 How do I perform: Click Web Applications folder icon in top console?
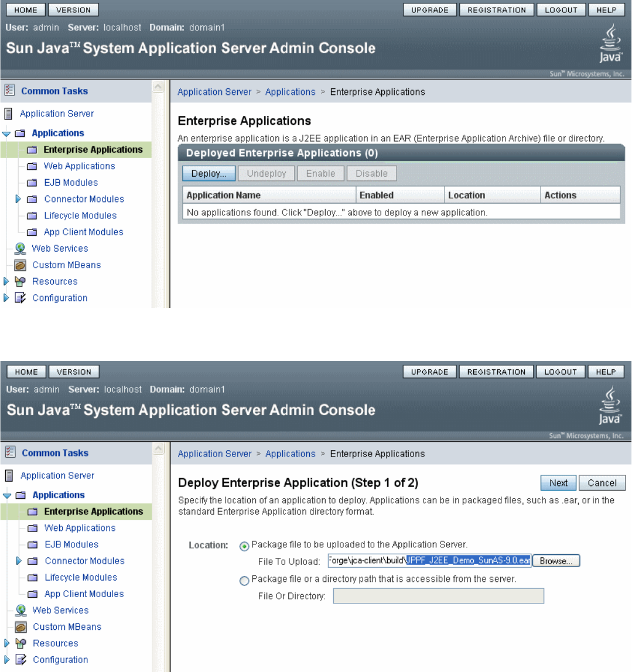(x=32, y=166)
